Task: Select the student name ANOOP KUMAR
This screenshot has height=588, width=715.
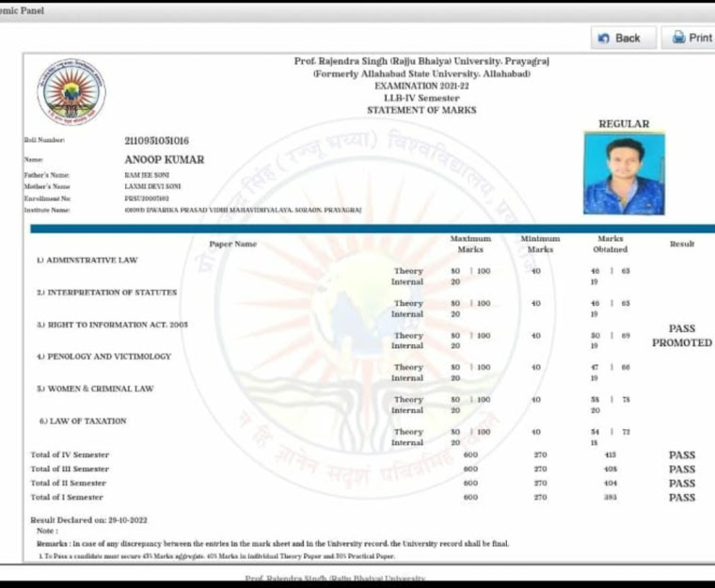Action: click(x=164, y=160)
